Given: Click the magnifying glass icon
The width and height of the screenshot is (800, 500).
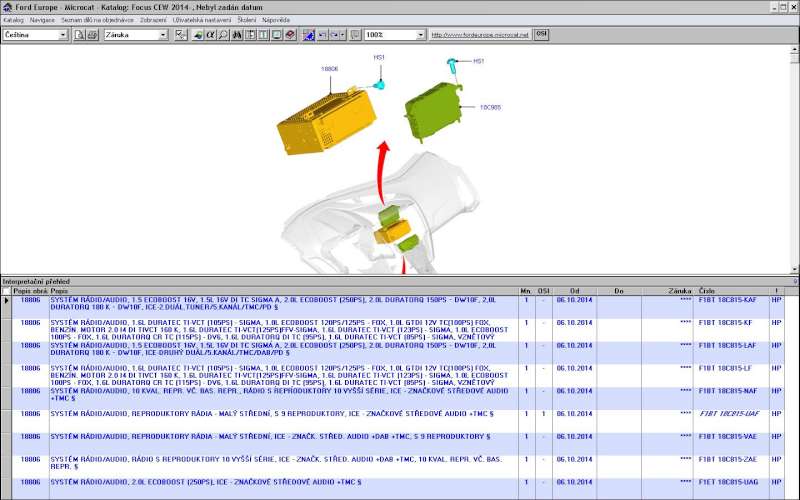Looking at the screenshot, I should [x=223, y=35].
